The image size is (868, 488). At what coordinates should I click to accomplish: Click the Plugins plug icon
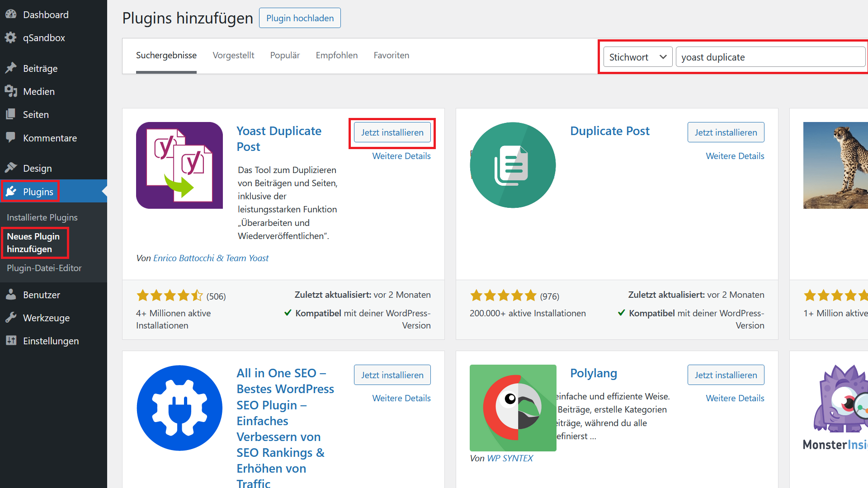click(x=11, y=192)
